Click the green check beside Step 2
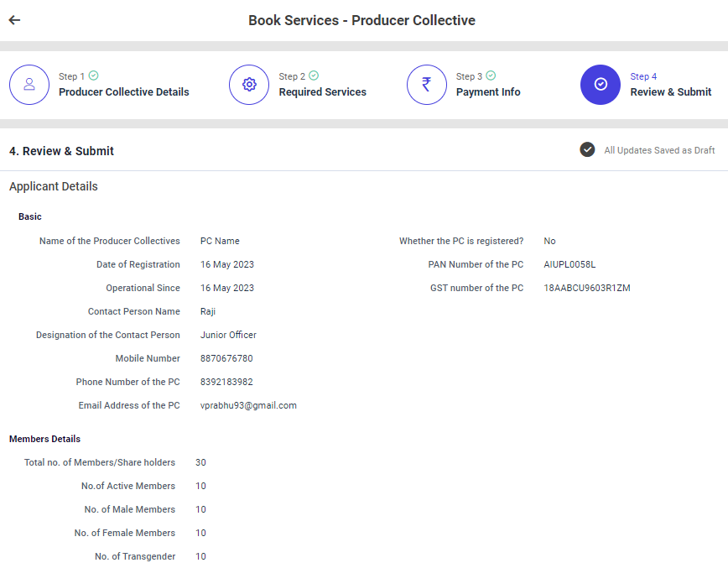This screenshot has height=568, width=728. [x=314, y=76]
